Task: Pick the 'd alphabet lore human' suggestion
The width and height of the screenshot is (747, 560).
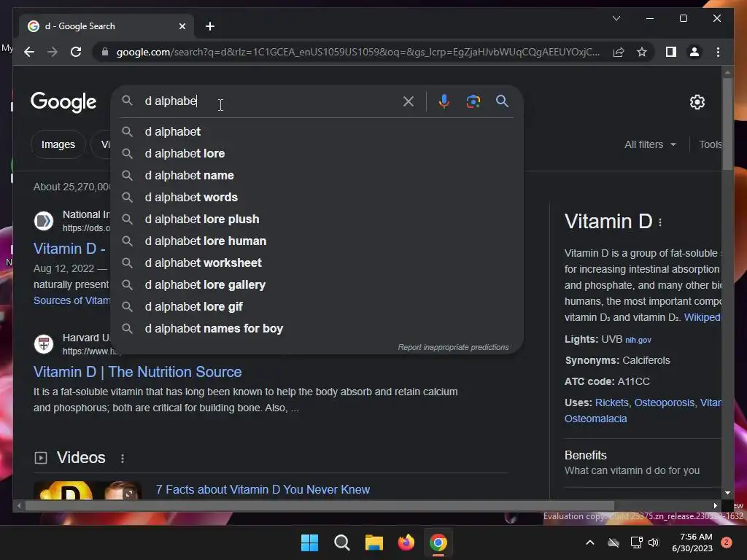Action: pos(317,241)
